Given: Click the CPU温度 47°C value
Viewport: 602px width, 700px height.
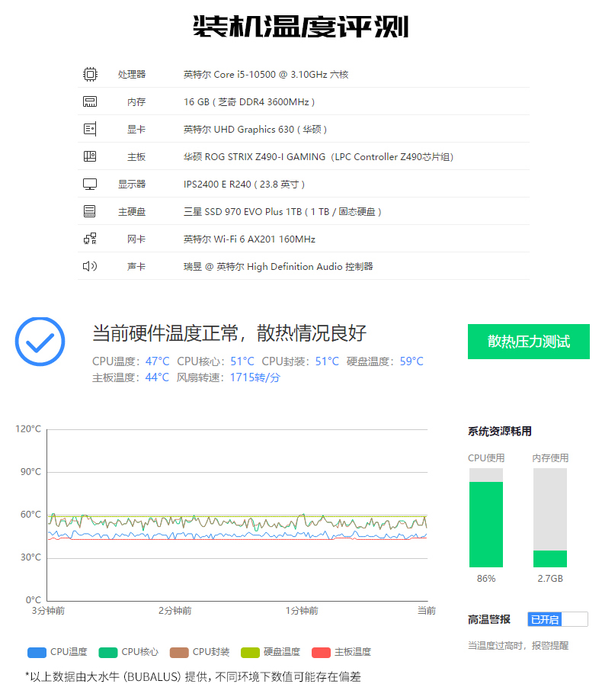Looking at the screenshot, I should click(x=158, y=361).
